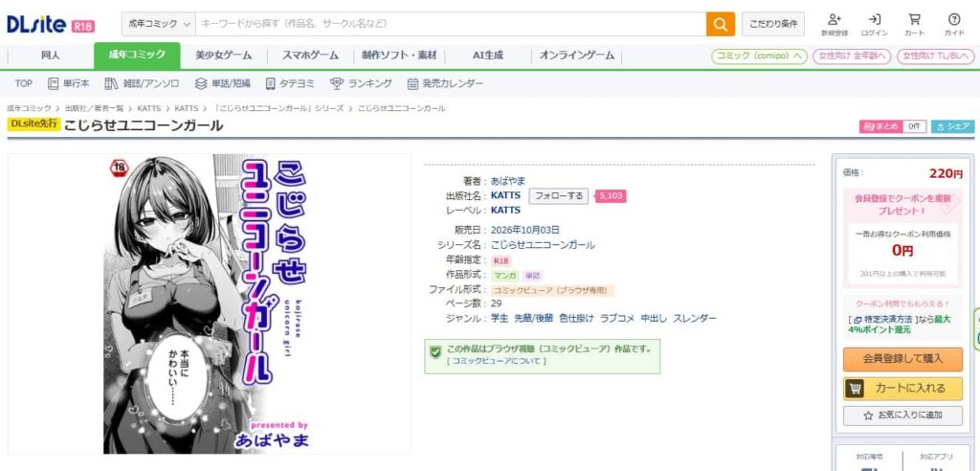The height and width of the screenshot is (471, 980).
Task: Click author link あばやま
Action: coord(508,181)
